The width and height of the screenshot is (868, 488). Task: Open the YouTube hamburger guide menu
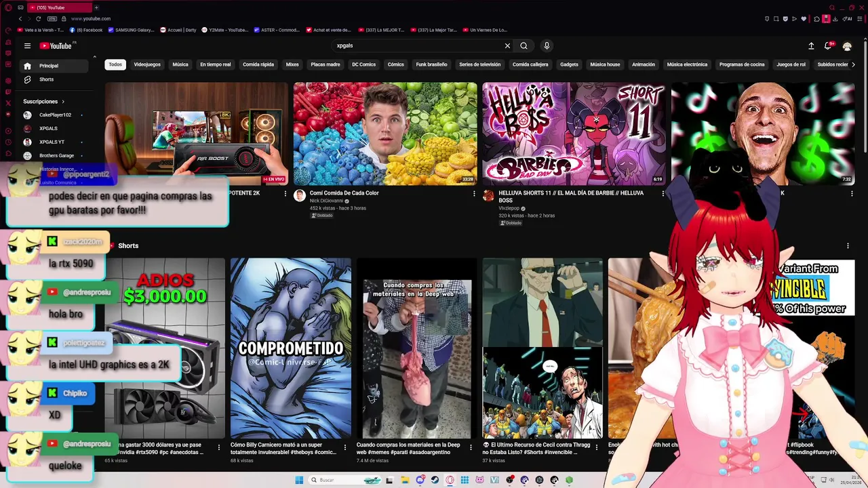(27, 45)
